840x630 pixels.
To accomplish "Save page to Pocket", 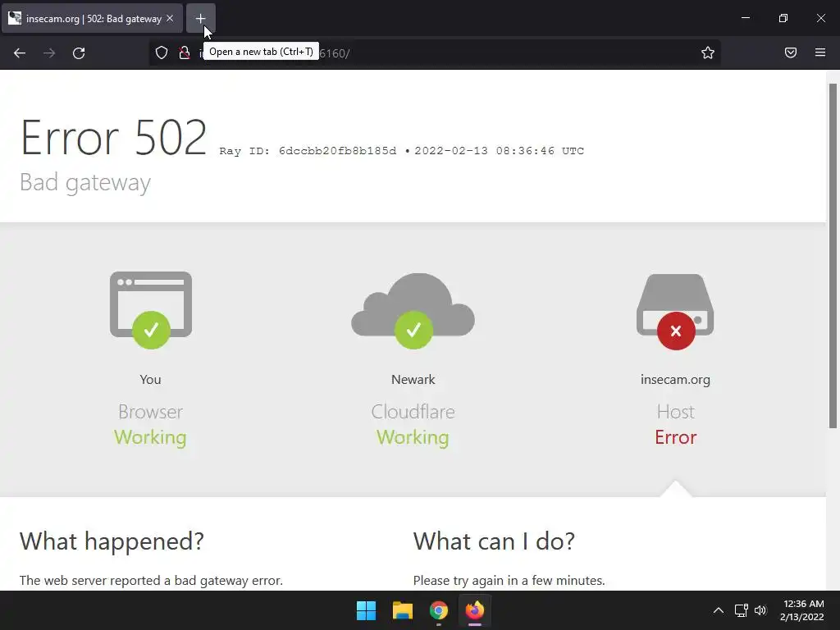I will tap(791, 52).
